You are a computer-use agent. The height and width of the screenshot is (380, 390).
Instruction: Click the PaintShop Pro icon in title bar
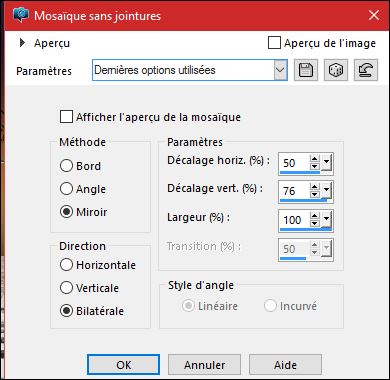21,15
